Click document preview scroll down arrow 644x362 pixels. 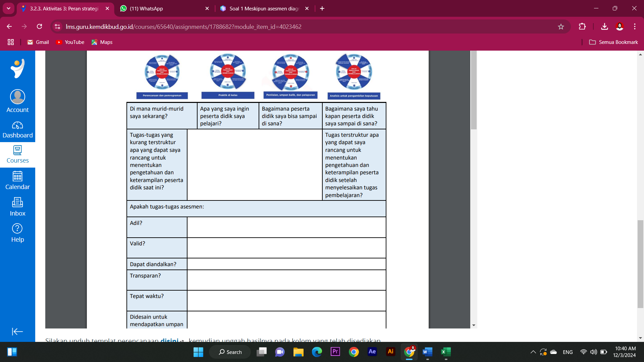[473, 325]
